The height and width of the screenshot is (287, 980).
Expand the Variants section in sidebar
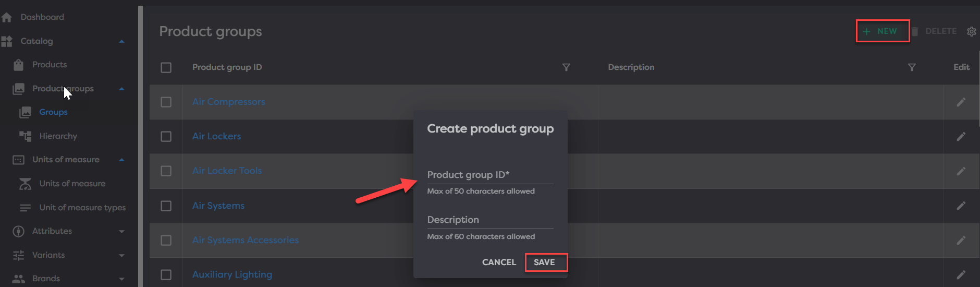point(121,255)
